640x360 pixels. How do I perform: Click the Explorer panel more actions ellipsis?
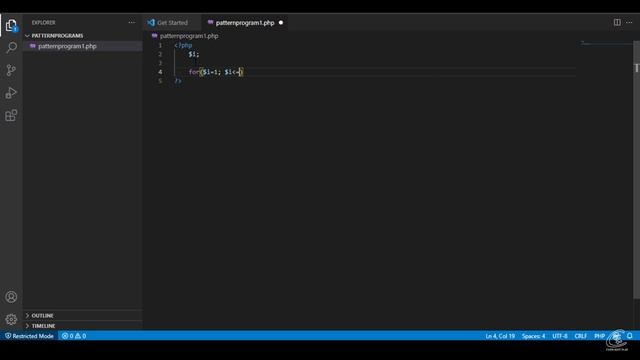click(131, 22)
